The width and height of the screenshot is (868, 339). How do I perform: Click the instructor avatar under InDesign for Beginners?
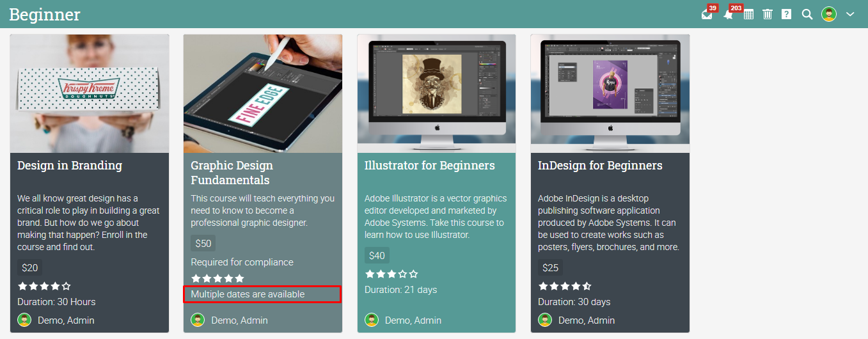coord(545,320)
